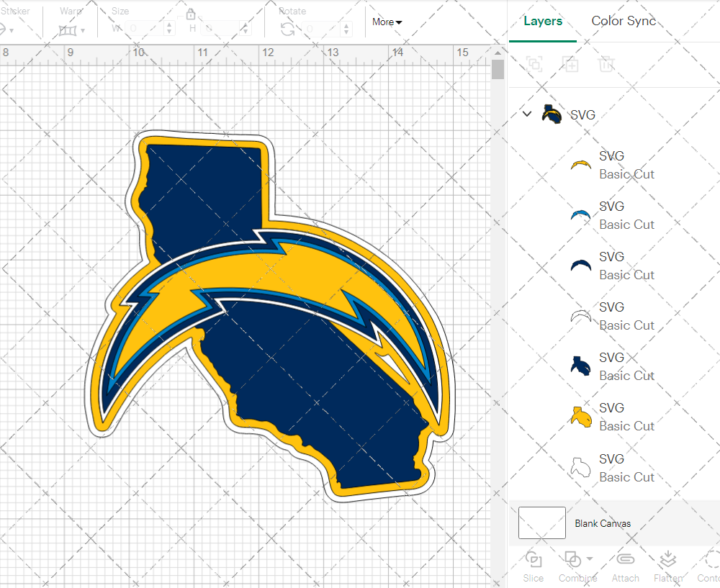The height and width of the screenshot is (588, 720).
Task: Click the Flatten icon
Action: click(668, 560)
